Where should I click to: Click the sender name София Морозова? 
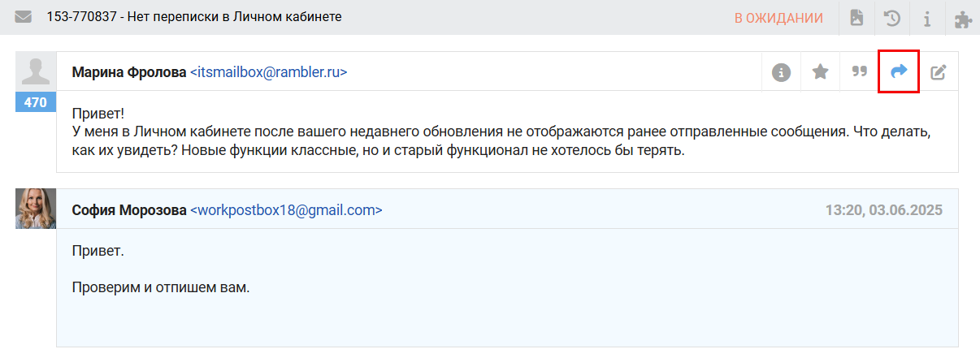[x=128, y=210]
